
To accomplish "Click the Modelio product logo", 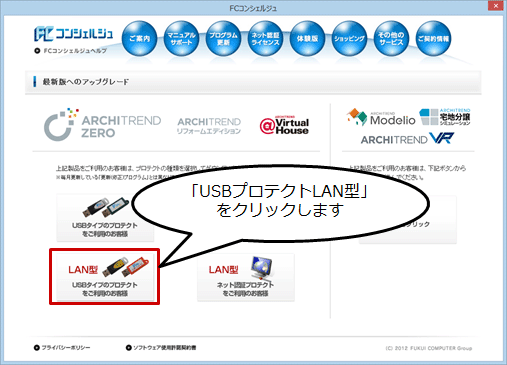I will (x=381, y=117).
